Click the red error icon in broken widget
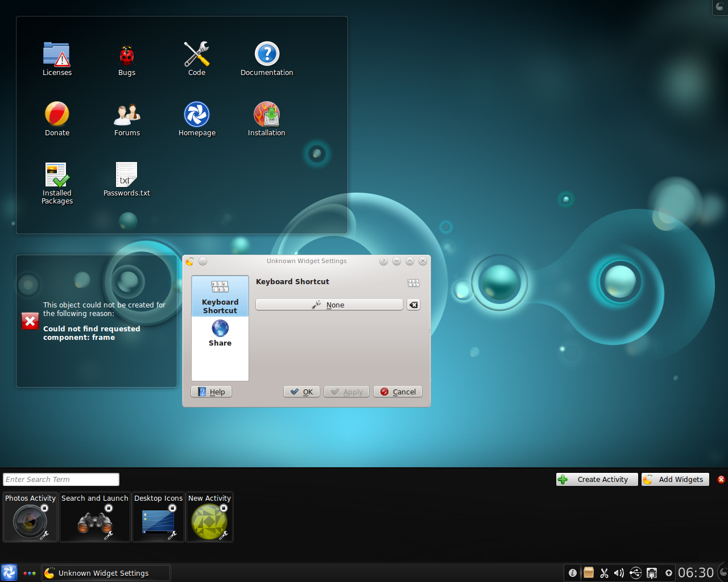 coord(30,321)
